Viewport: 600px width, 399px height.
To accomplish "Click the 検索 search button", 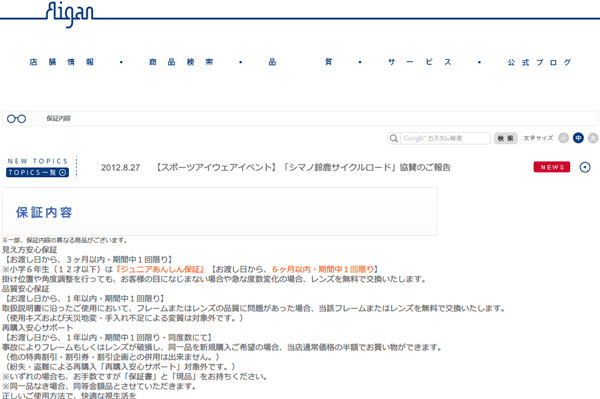I will pos(505,138).
